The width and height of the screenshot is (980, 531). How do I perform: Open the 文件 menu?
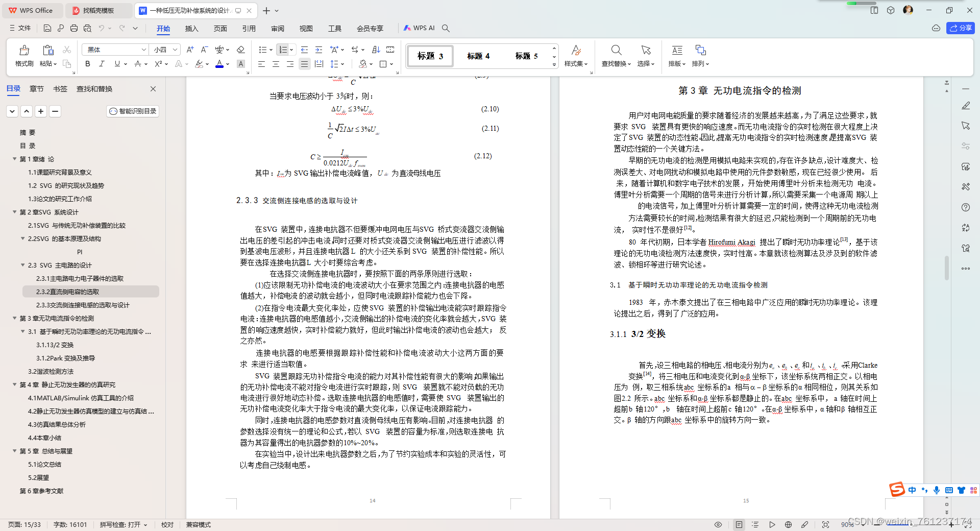20,28
